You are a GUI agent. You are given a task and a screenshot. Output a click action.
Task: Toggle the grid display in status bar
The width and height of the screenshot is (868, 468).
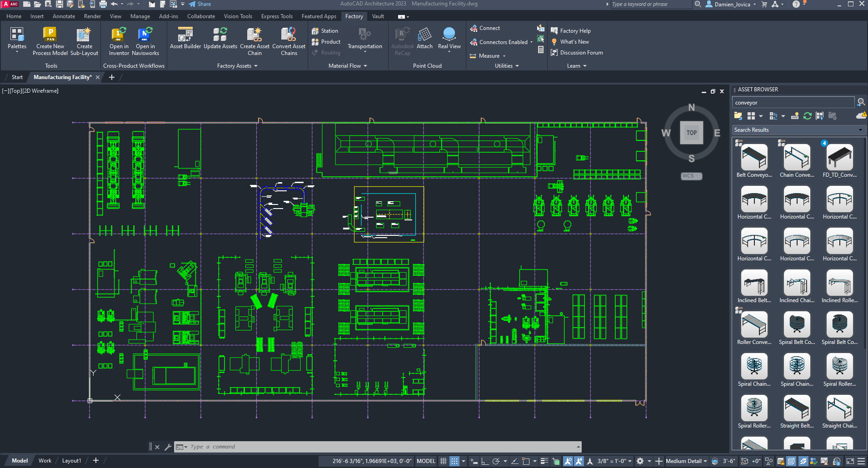point(443,461)
